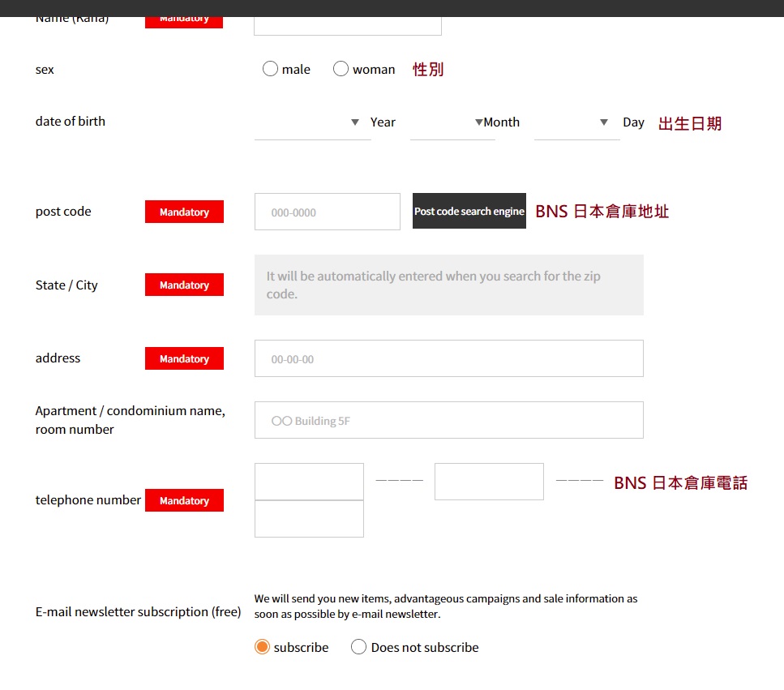Click the Mandatory badge beside address
This screenshot has width=784, height=690.
pyautogui.click(x=184, y=358)
